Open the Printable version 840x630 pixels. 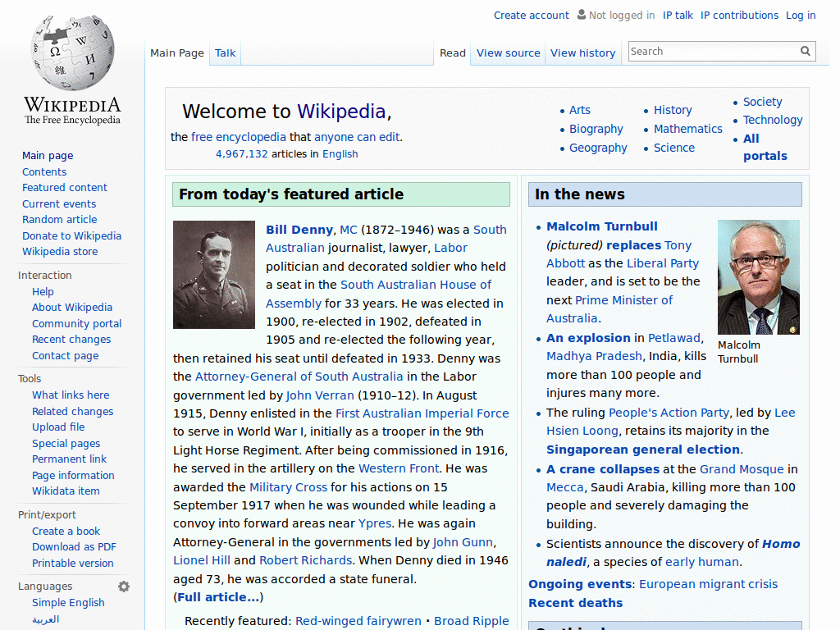pos(73,563)
